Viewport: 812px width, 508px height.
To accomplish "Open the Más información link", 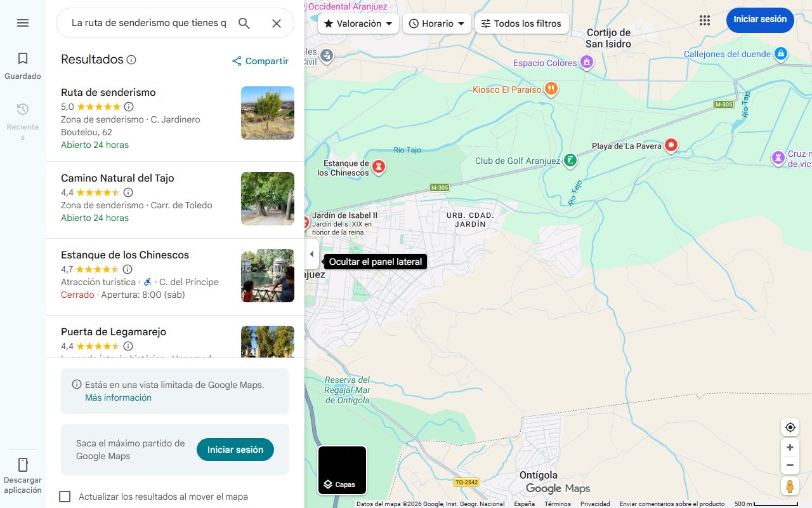I will pos(117,397).
